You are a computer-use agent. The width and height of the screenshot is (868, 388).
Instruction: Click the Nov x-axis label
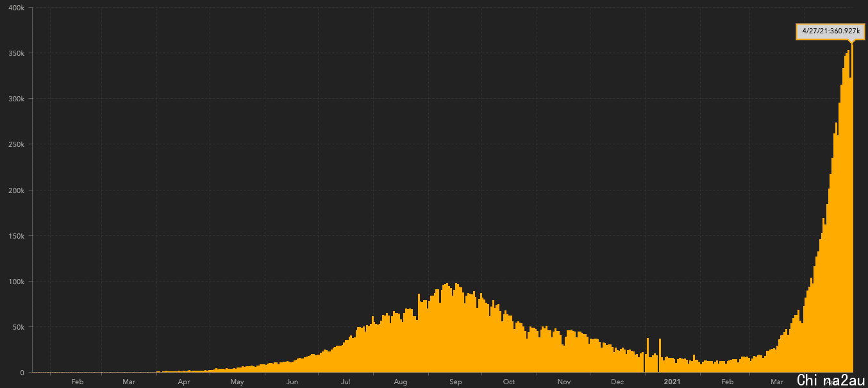pyautogui.click(x=564, y=382)
